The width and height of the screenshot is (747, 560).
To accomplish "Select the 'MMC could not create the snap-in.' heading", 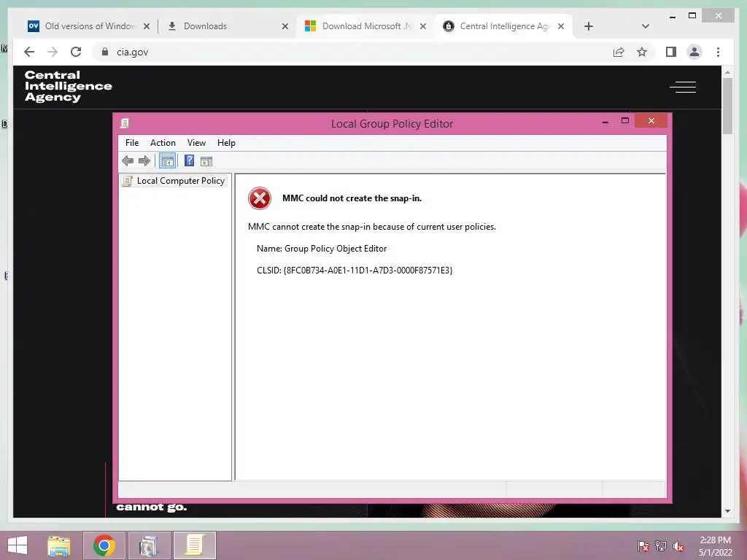I will point(352,198).
